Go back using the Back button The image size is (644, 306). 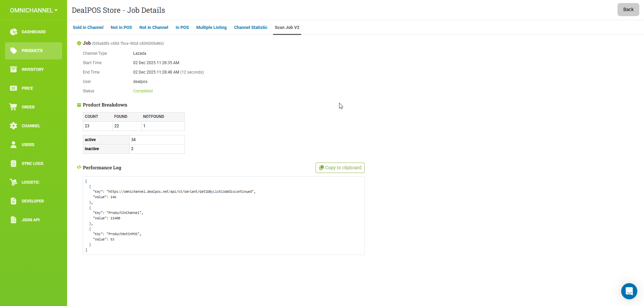[628, 9]
